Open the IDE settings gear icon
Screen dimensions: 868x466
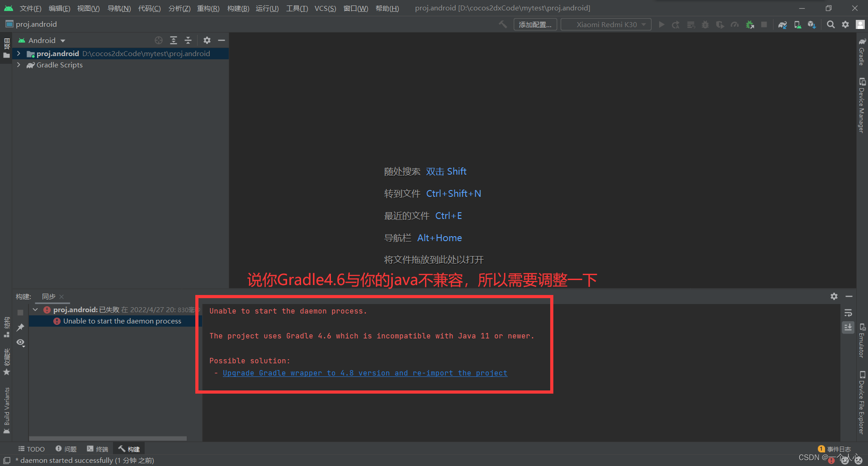(x=845, y=24)
